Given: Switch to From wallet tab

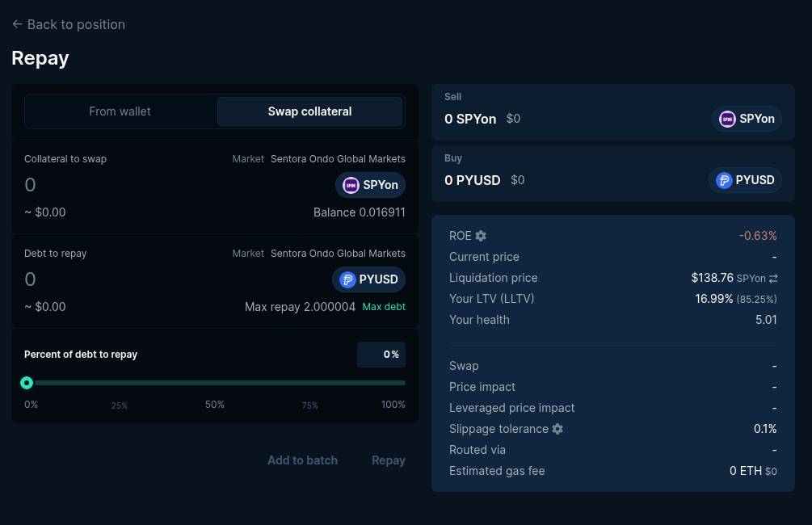Looking at the screenshot, I should [x=120, y=111].
